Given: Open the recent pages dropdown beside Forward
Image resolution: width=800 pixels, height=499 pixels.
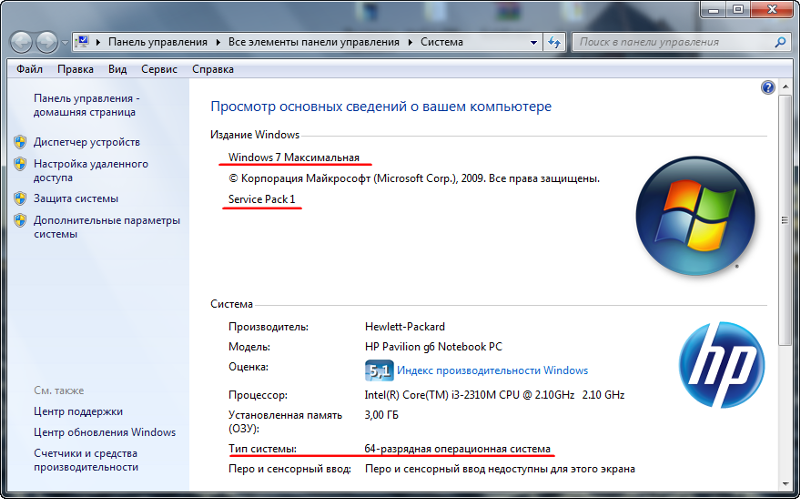Looking at the screenshot, I should tap(65, 43).
